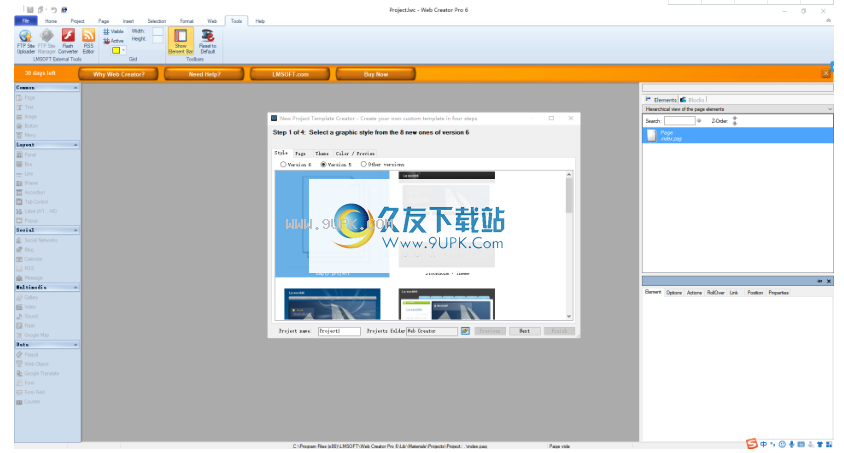
Task: Click the Projects folder field
Action: click(x=432, y=331)
